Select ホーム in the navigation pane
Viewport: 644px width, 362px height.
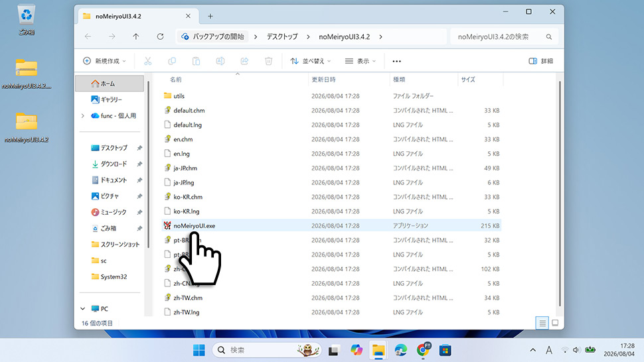pyautogui.click(x=110, y=84)
